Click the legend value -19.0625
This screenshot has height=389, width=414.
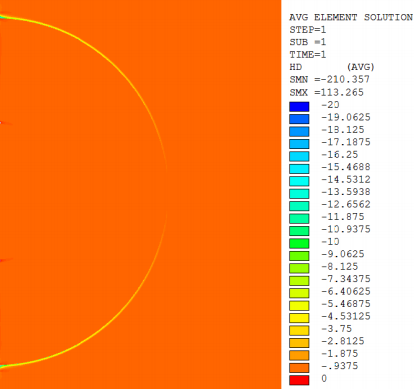click(x=346, y=117)
